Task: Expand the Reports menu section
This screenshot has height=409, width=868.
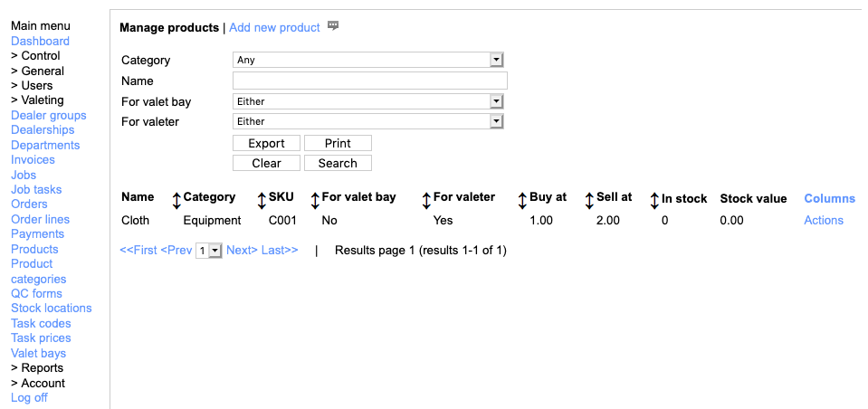Action: (37, 368)
